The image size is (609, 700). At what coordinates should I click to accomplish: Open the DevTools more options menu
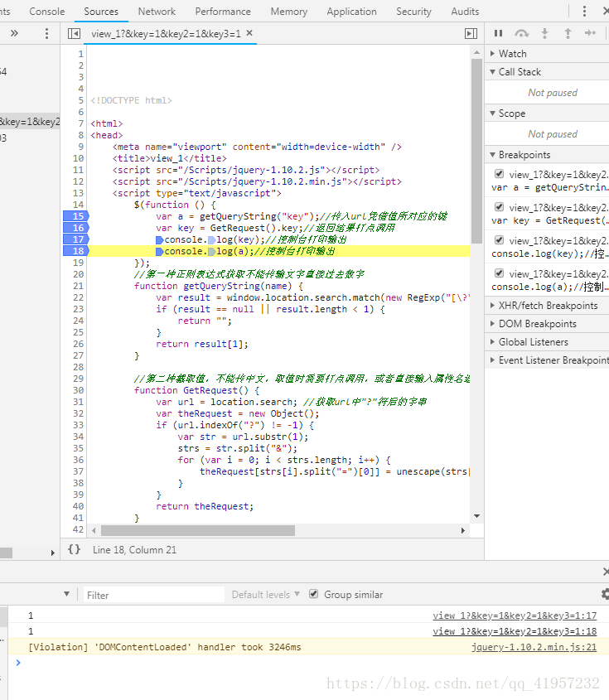[x=584, y=11]
